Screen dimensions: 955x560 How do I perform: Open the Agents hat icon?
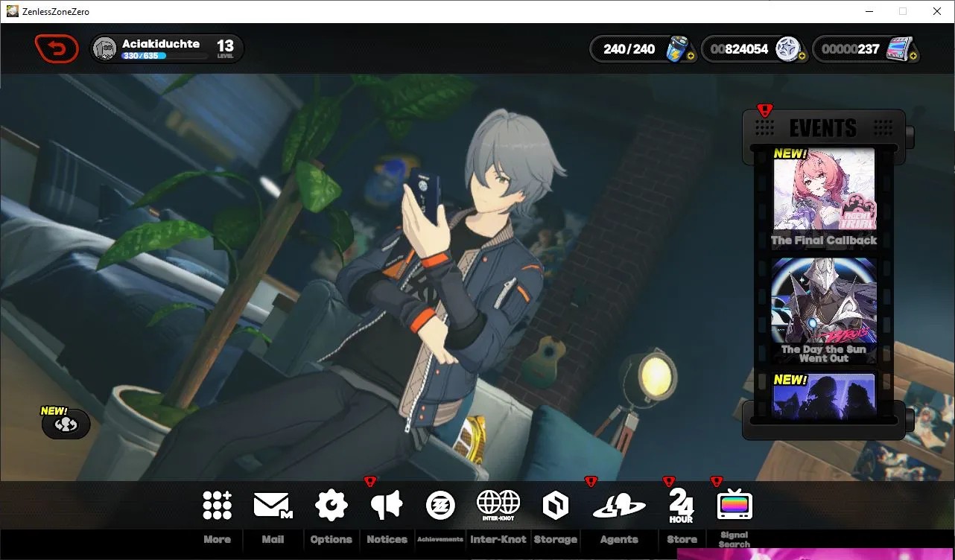[x=619, y=506]
